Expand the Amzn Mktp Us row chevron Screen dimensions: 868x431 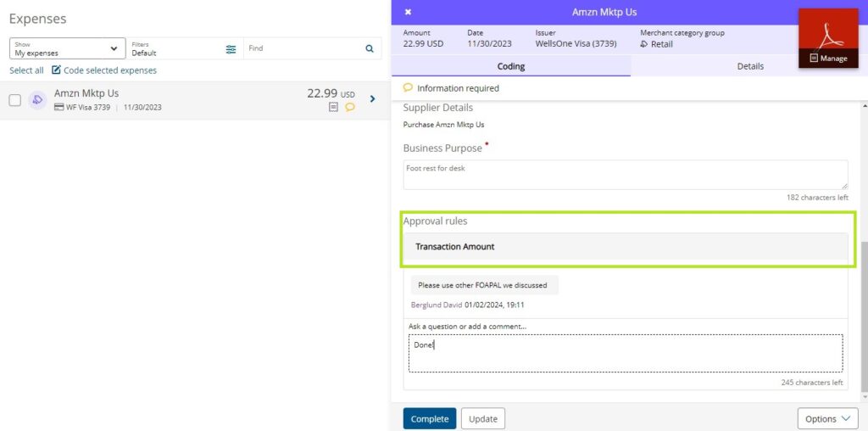tap(372, 99)
